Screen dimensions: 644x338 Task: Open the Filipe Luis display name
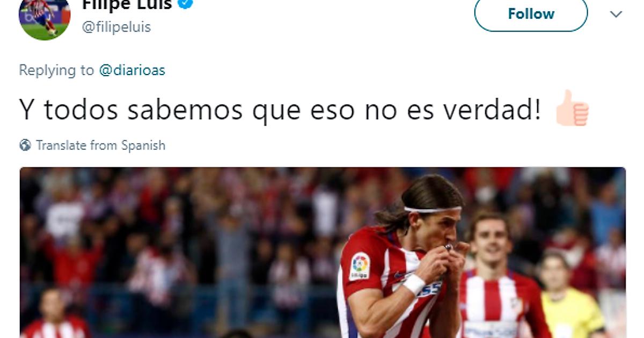[127, 5]
